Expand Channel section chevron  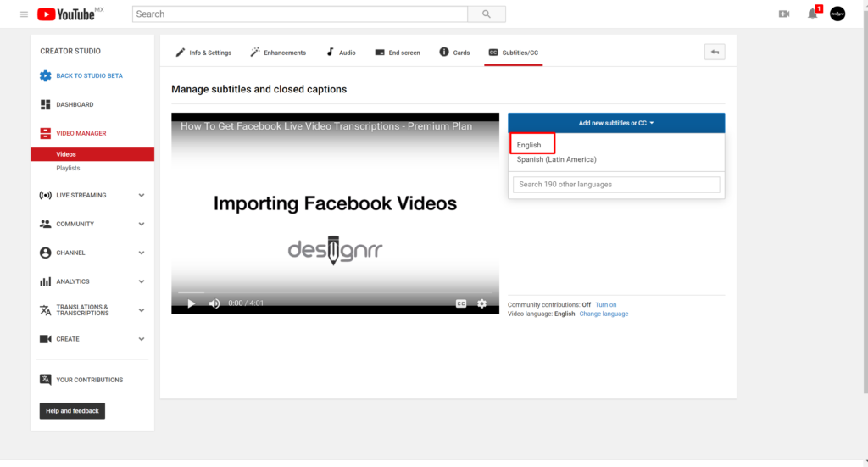[x=142, y=253]
